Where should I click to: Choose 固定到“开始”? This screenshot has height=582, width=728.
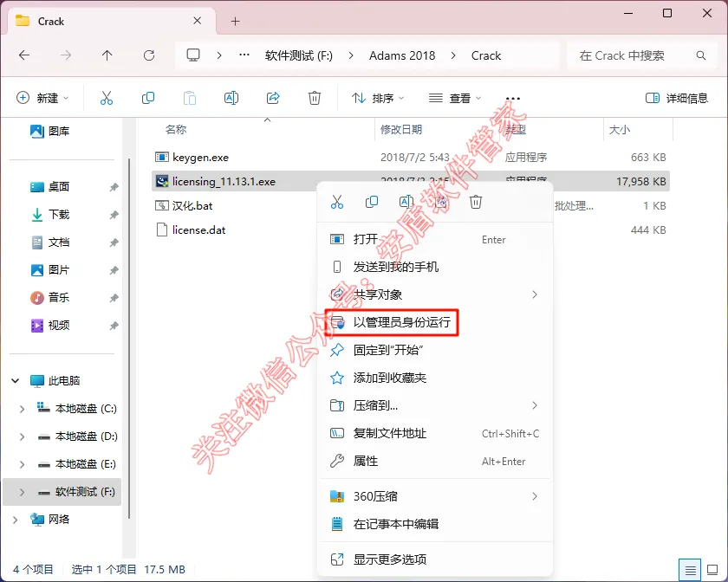(x=435, y=350)
